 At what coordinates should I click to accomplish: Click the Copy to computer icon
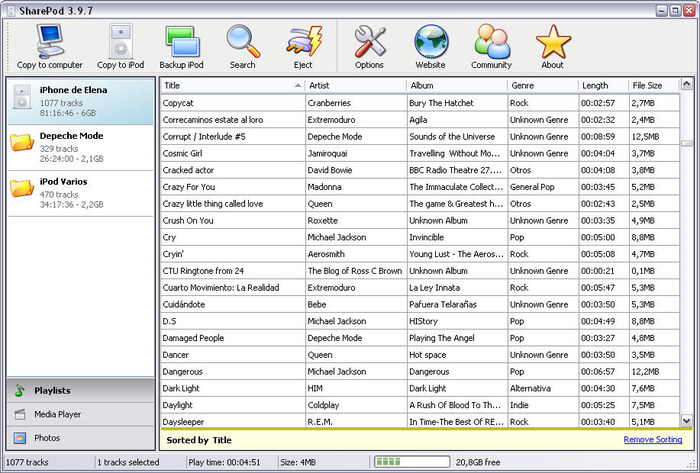(x=49, y=45)
